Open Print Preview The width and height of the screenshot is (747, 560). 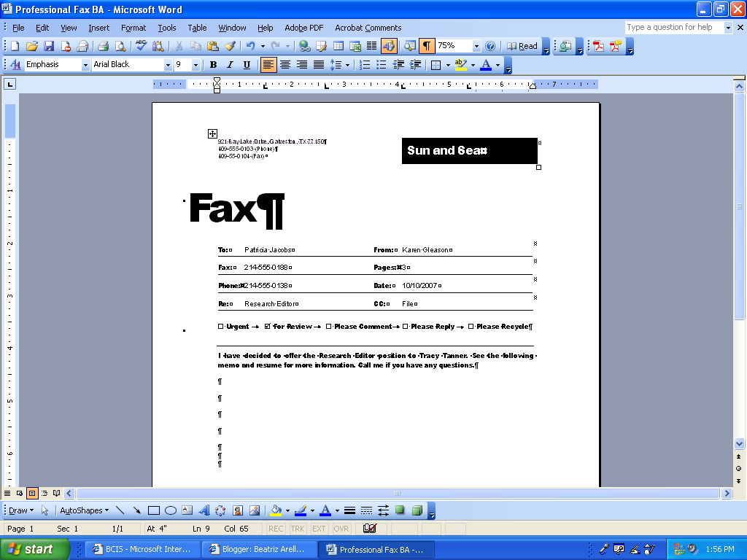pyautogui.click(x=120, y=46)
